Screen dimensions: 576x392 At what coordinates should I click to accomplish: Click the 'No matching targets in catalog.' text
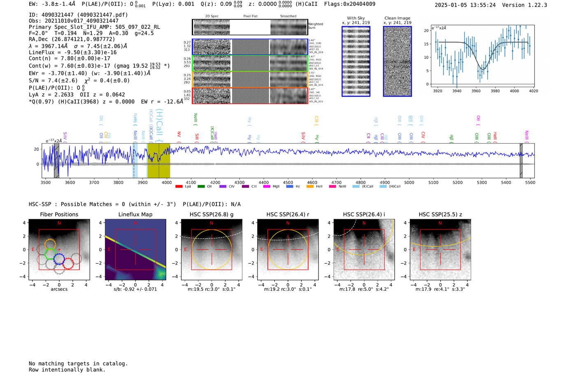[x=78, y=364]
